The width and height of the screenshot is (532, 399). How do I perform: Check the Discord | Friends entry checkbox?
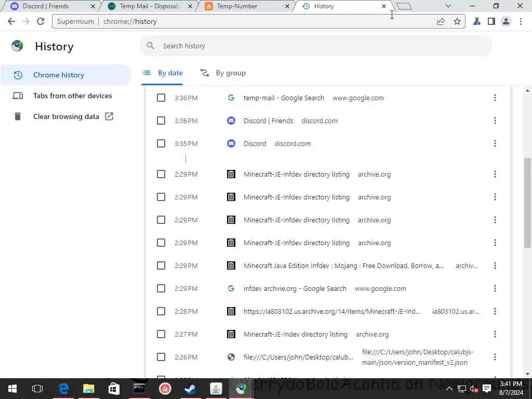pyautogui.click(x=161, y=121)
